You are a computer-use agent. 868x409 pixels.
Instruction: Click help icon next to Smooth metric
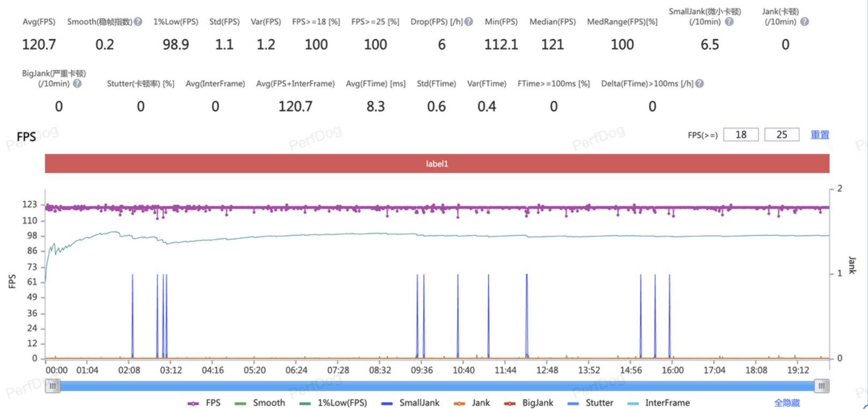[138, 22]
